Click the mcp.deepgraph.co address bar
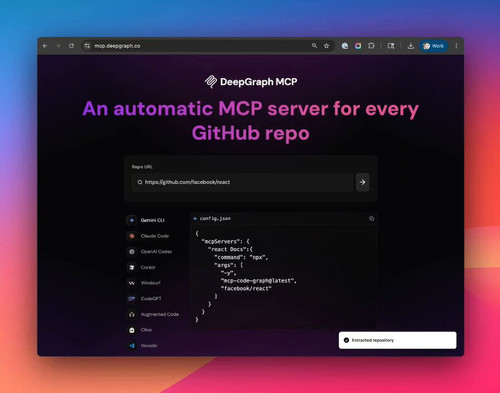 tap(207, 46)
